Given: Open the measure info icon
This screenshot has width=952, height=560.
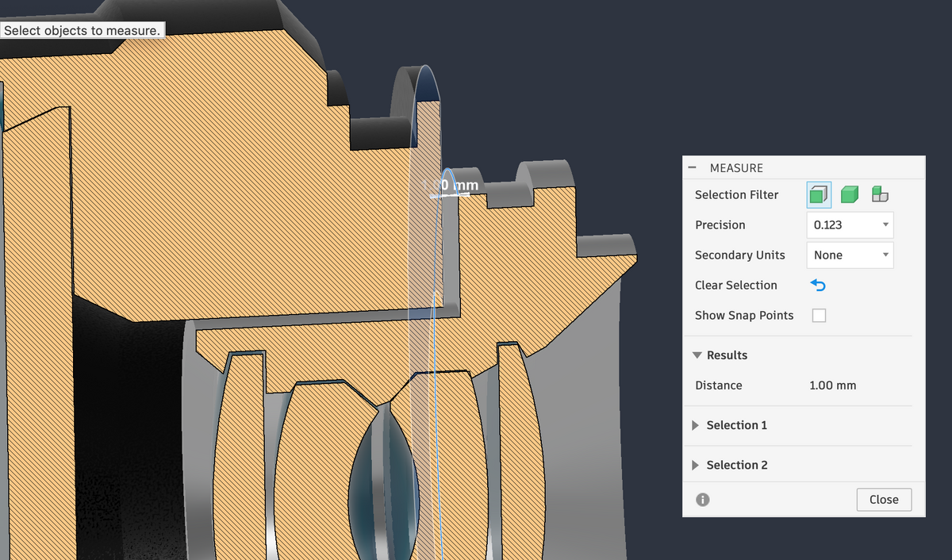Looking at the screenshot, I should 702,500.
